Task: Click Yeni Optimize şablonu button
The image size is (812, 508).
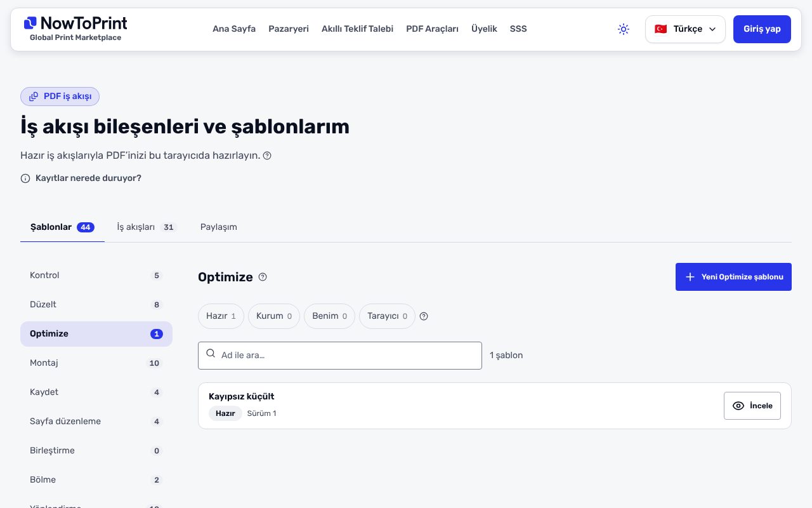Action: [x=733, y=277]
